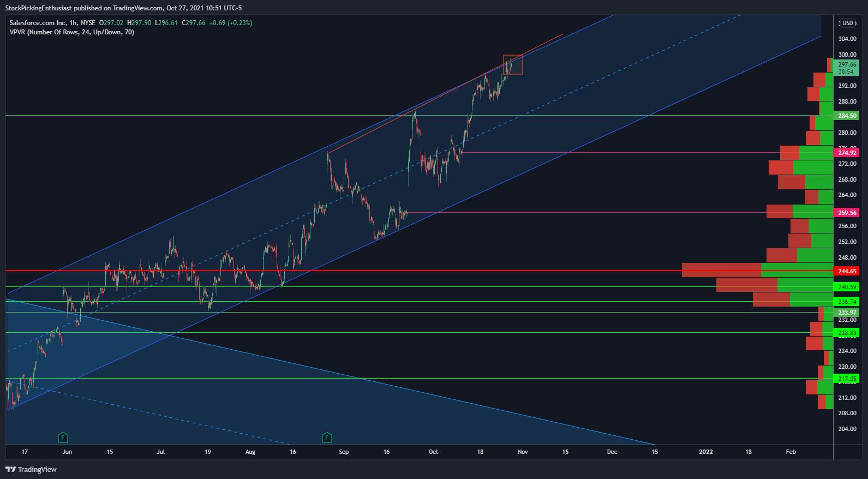Click the 252.00 price axis tick
The height and width of the screenshot is (479, 868).
point(847,242)
